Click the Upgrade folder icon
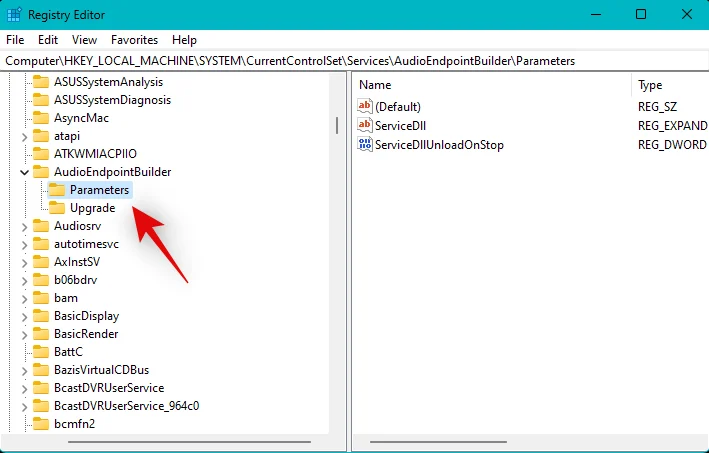 57,208
